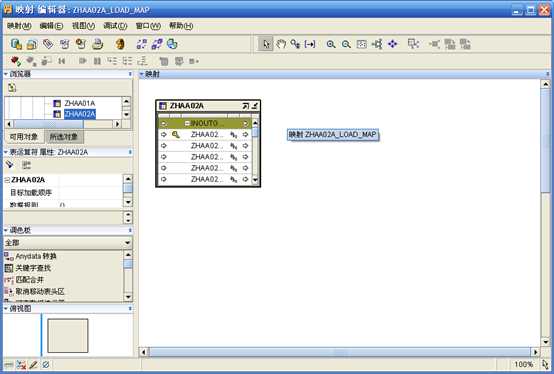Click the tag/label toolbar icon
Viewport: 554px width, 374px height.
48,44
